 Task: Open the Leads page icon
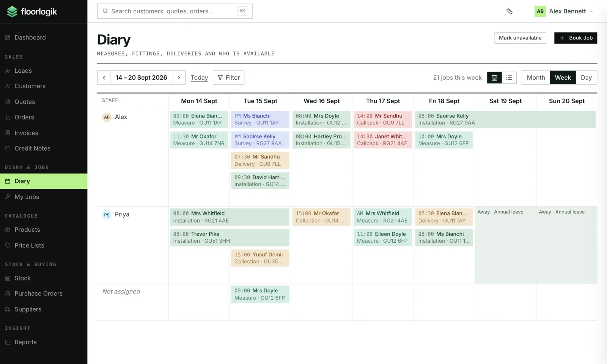[8, 71]
